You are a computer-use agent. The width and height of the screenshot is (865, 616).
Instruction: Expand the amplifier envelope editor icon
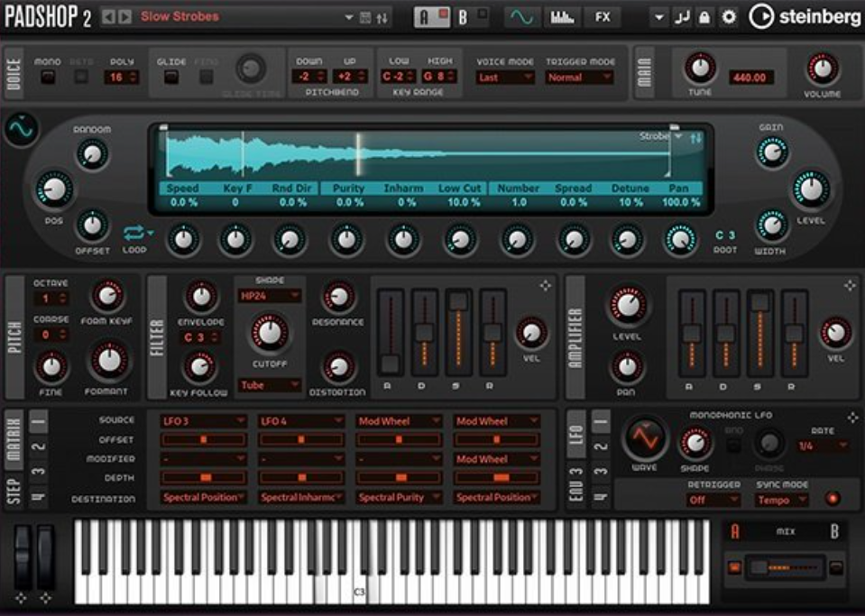[850, 285]
